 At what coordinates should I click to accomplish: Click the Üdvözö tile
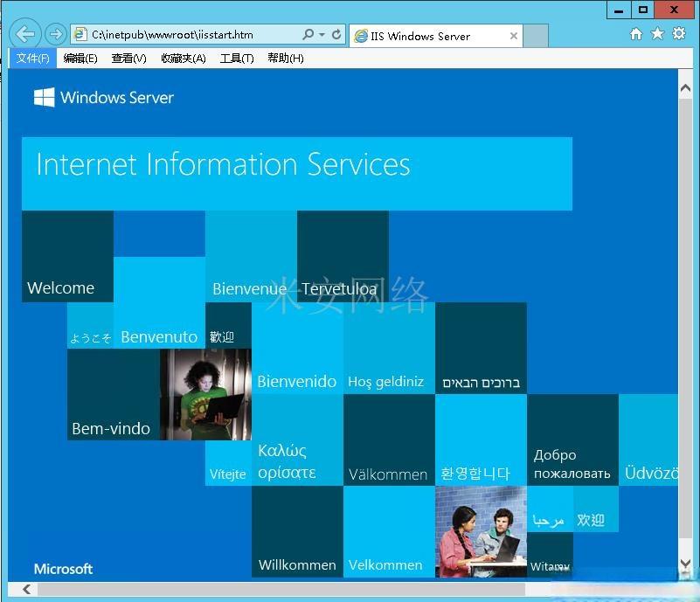tap(648, 439)
